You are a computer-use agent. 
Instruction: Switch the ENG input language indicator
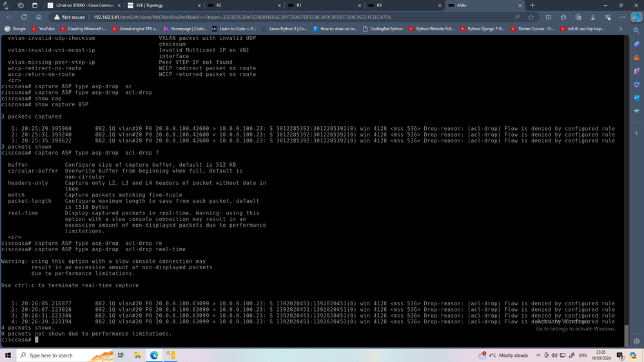coord(583,355)
